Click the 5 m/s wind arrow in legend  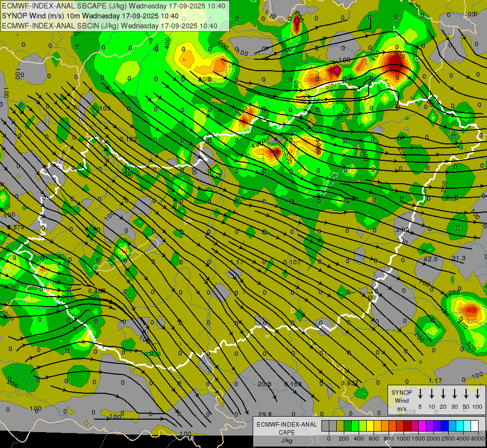click(420, 393)
